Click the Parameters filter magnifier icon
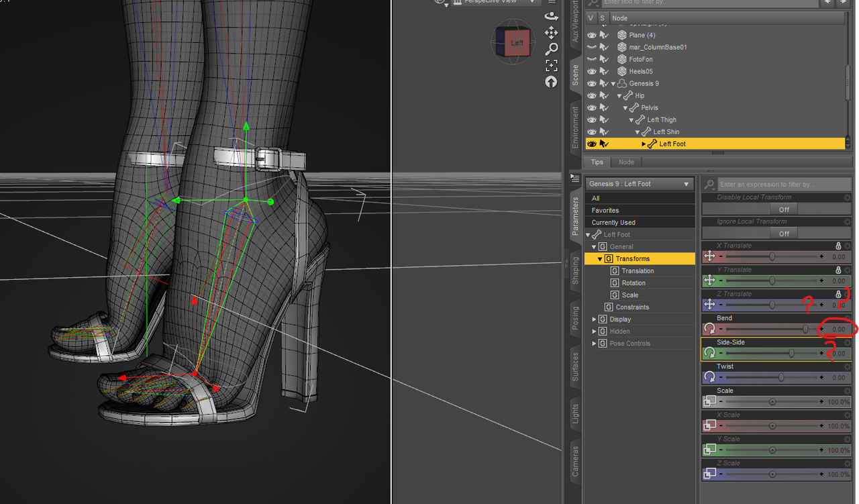 (709, 184)
